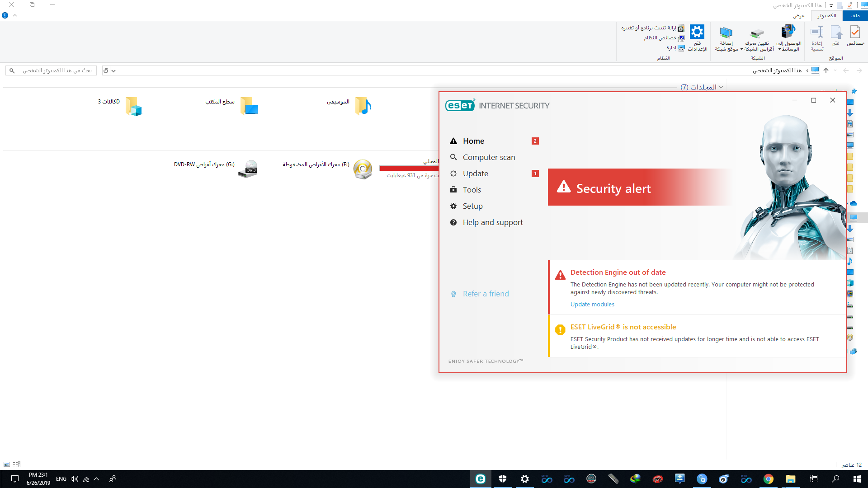Click خصائص النظام in the ribbon
868x488 pixels.
(664, 38)
